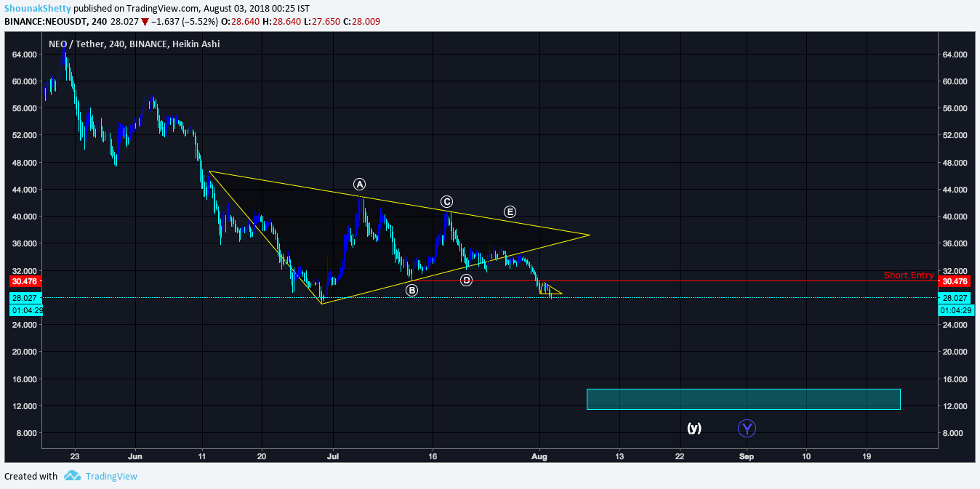Select the teal target zone rectangle
980x489 pixels.
(x=743, y=399)
